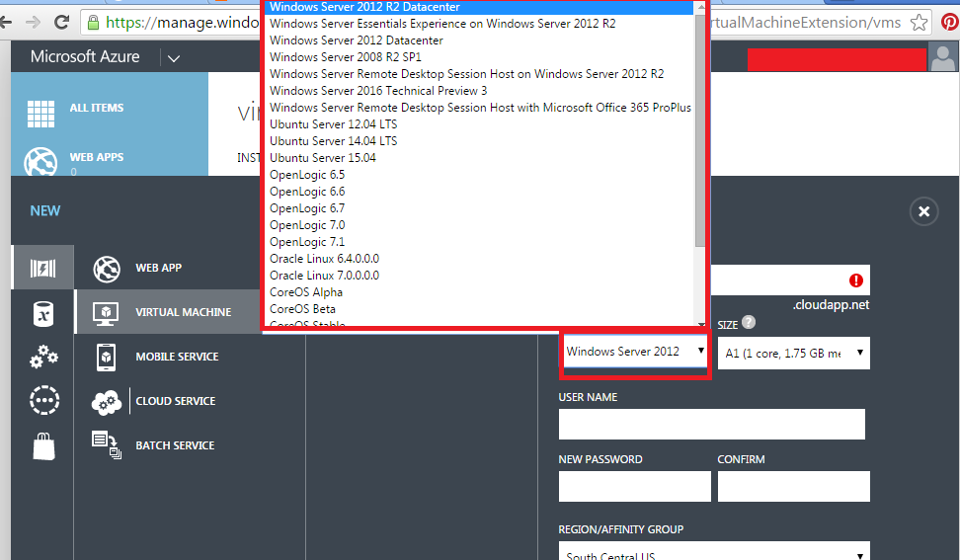
Task: Choose the Mobile Service label
Action: coord(177,357)
